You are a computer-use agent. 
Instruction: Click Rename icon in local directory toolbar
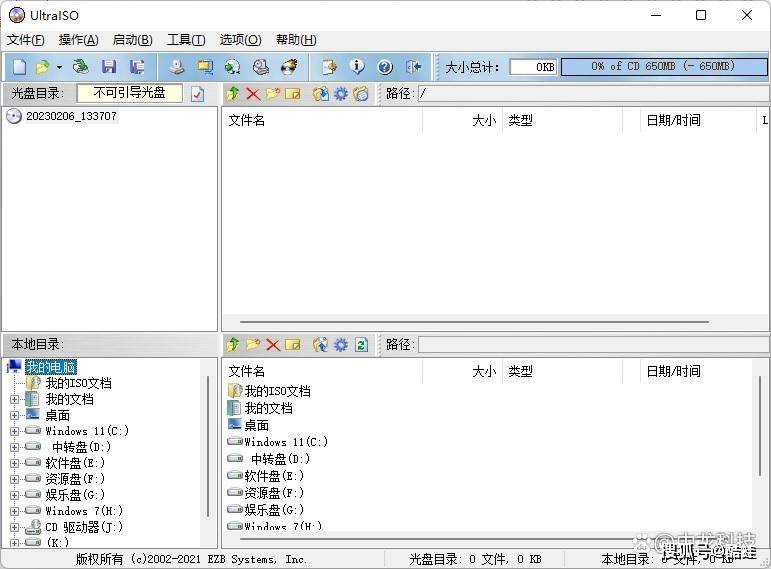[x=293, y=345]
